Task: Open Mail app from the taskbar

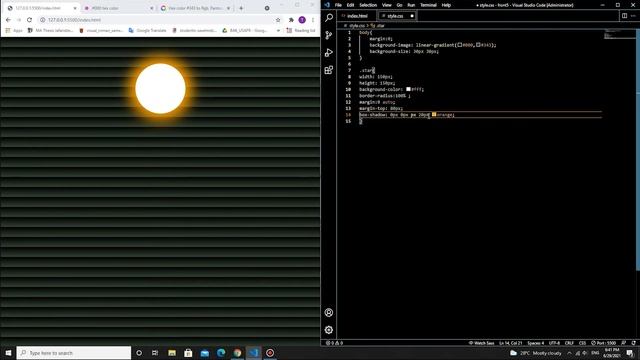Action: pyautogui.click(x=204, y=353)
